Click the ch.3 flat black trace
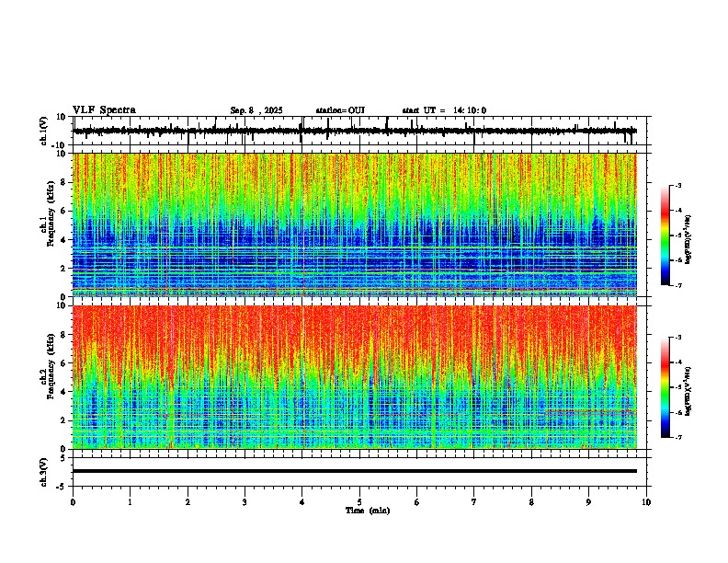The height and width of the screenshot is (563, 728). [x=354, y=471]
